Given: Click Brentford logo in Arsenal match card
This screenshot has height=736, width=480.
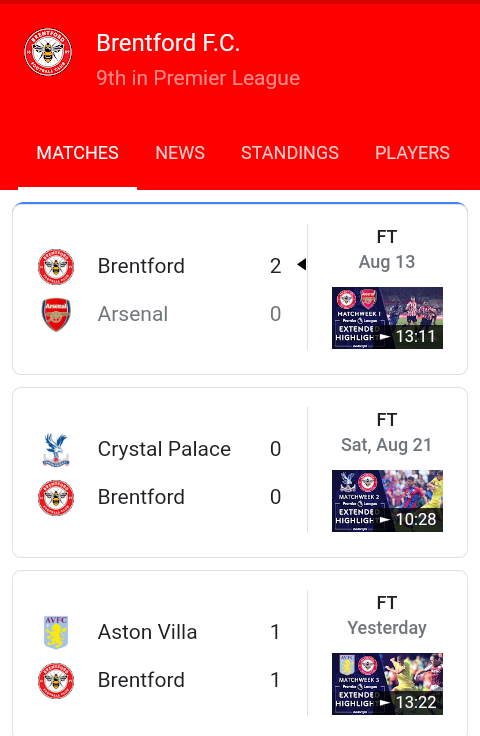Looking at the screenshot, I should [56, 267].
